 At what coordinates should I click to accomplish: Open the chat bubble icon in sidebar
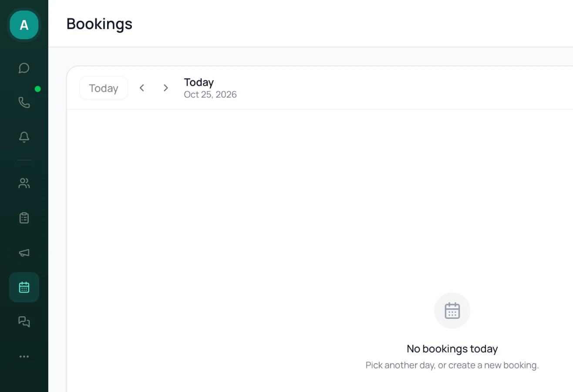[24, 68]
